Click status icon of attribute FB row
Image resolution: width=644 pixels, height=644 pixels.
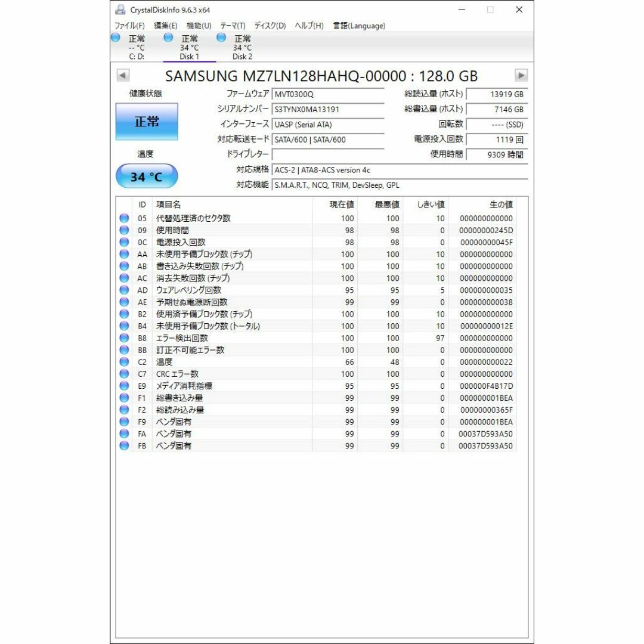click(x=124, y=445)
